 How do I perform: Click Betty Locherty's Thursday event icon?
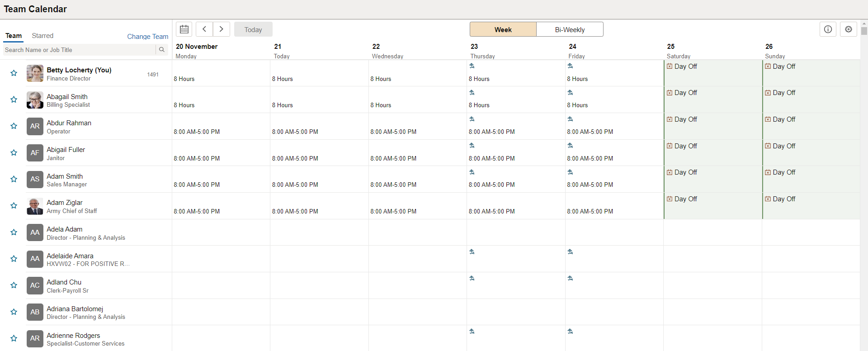click(472, 66)
